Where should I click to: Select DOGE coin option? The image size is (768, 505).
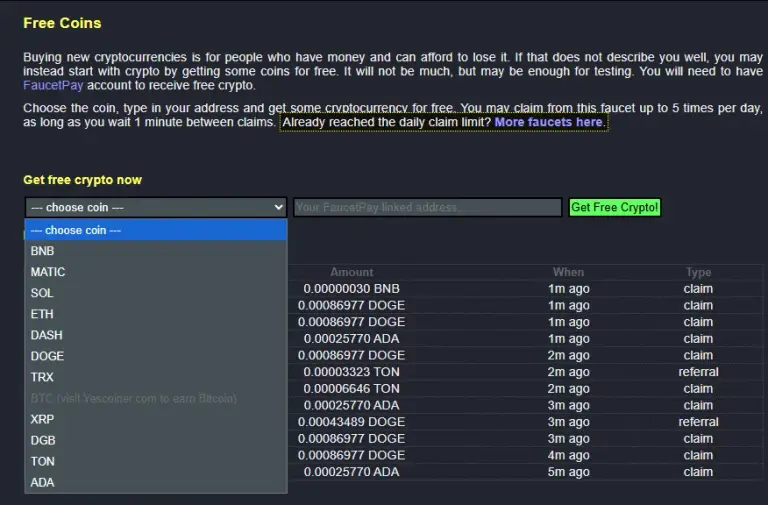pos(156,356)
